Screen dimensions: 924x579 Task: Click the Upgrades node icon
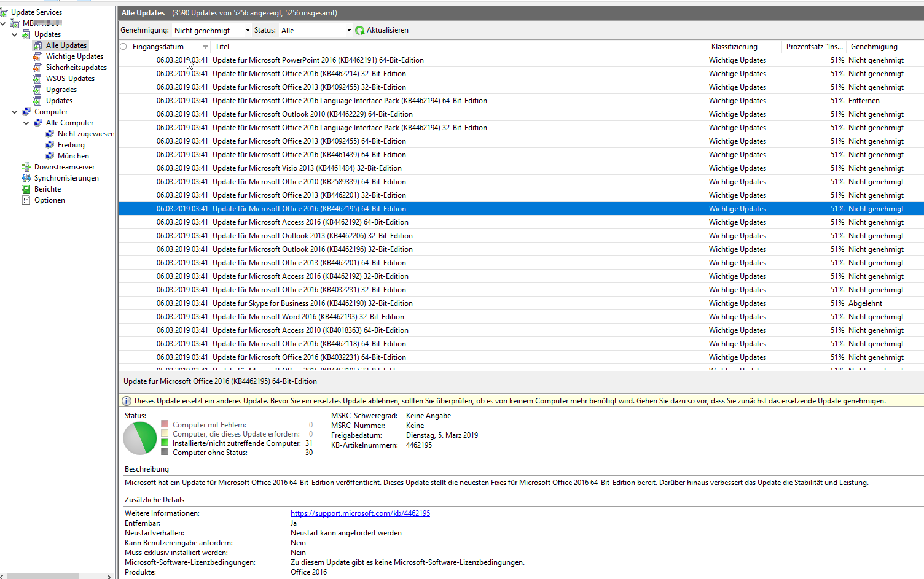(37, 90)
